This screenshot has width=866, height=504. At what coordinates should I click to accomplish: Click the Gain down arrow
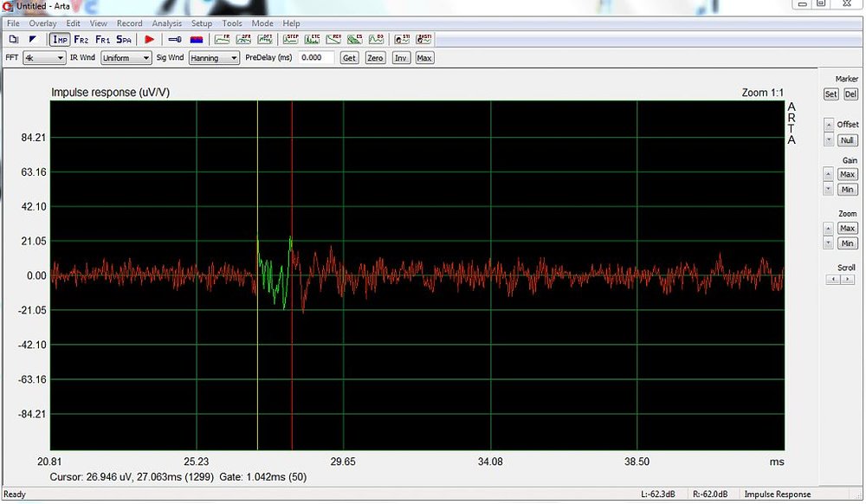(x=828, y=189)
